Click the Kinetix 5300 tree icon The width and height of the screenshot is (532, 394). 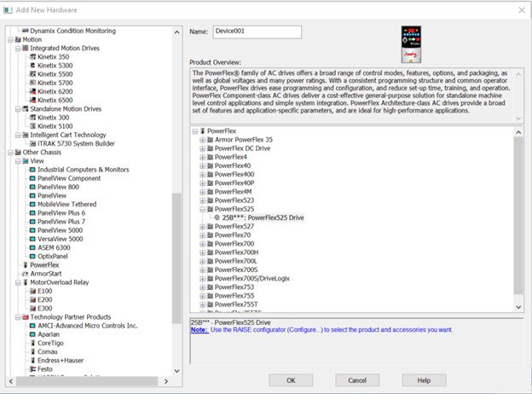point(32,65)
